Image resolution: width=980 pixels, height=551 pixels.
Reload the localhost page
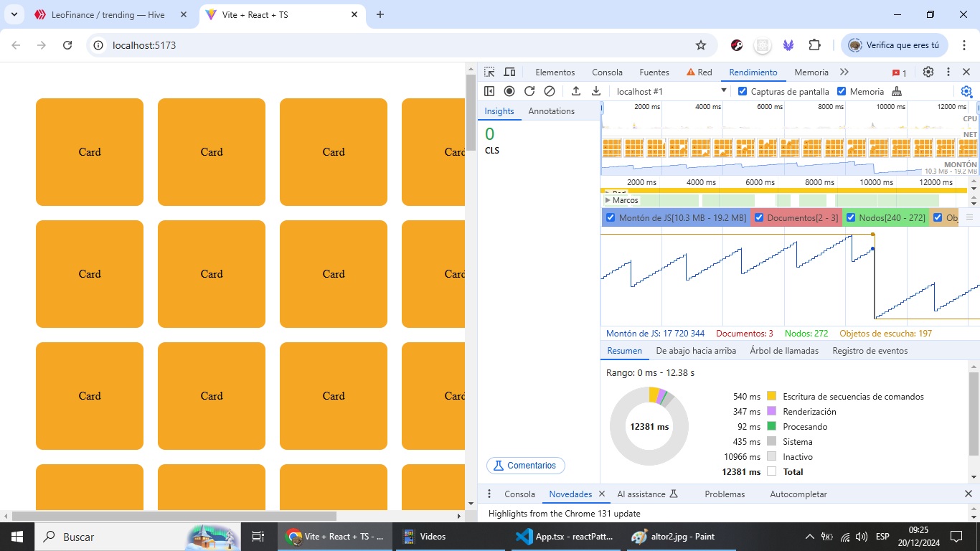click(67, 45)
